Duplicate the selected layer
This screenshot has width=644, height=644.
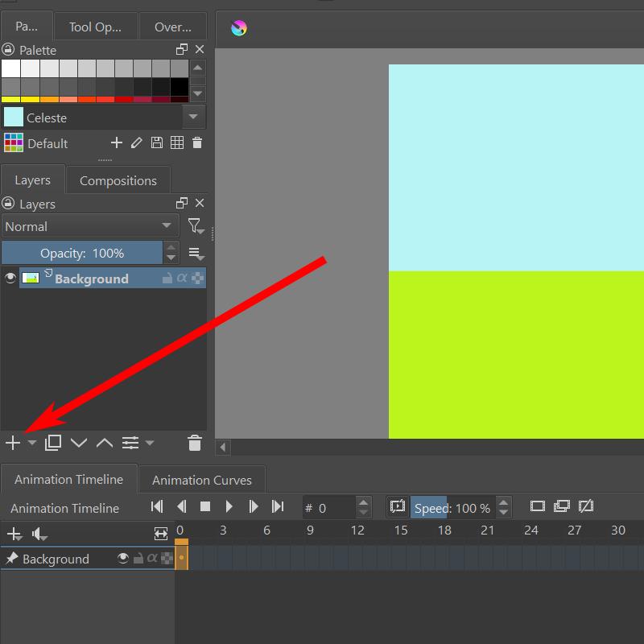click(52, 442)
